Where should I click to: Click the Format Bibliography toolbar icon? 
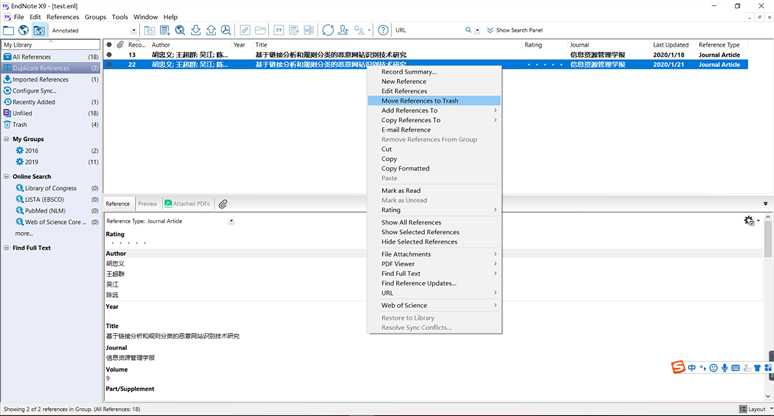pos(294,30)
